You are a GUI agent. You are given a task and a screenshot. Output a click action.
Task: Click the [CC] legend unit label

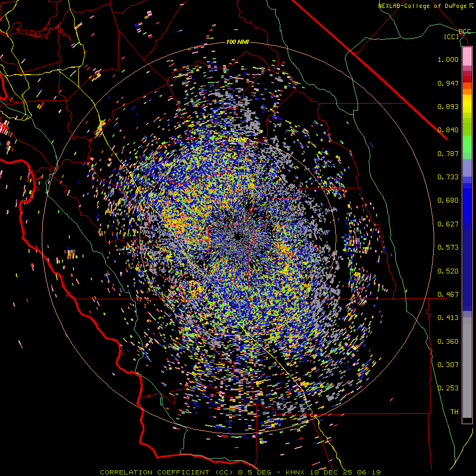point(451,36)
